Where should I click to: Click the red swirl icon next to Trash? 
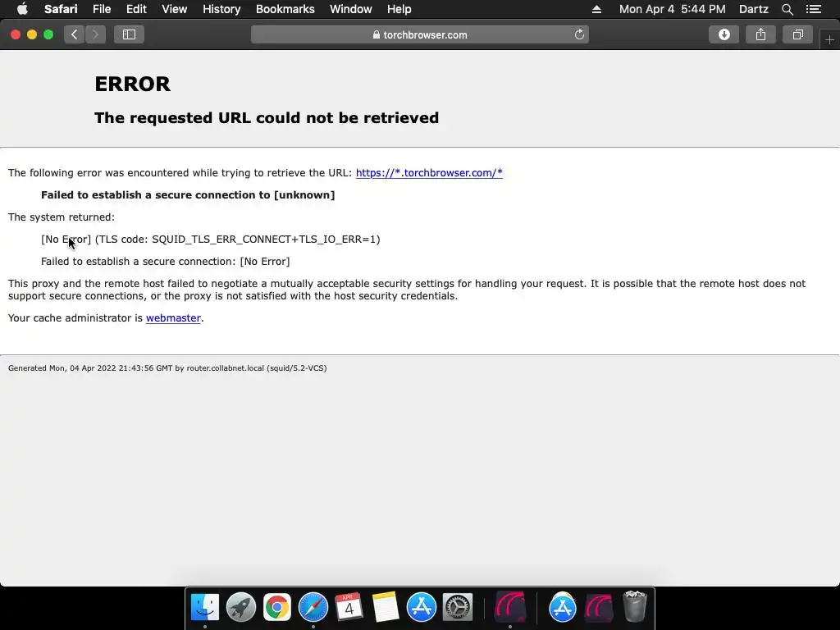pos(599,607)
